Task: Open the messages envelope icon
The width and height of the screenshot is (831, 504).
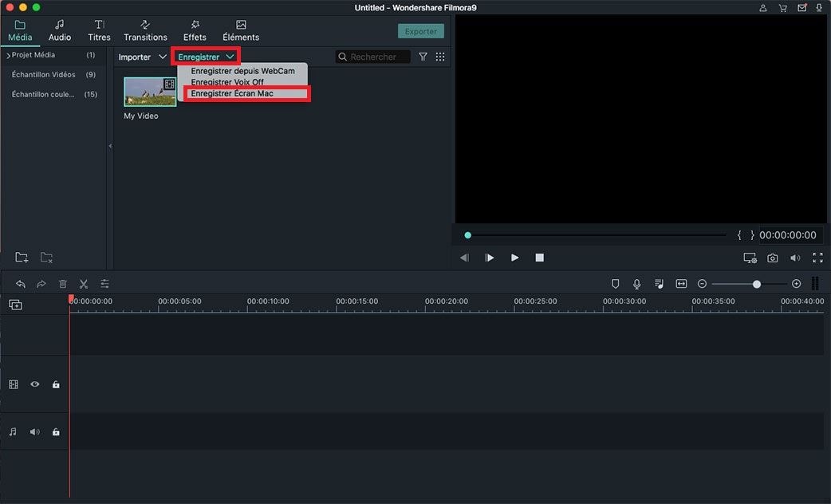Action: point(802,7)
